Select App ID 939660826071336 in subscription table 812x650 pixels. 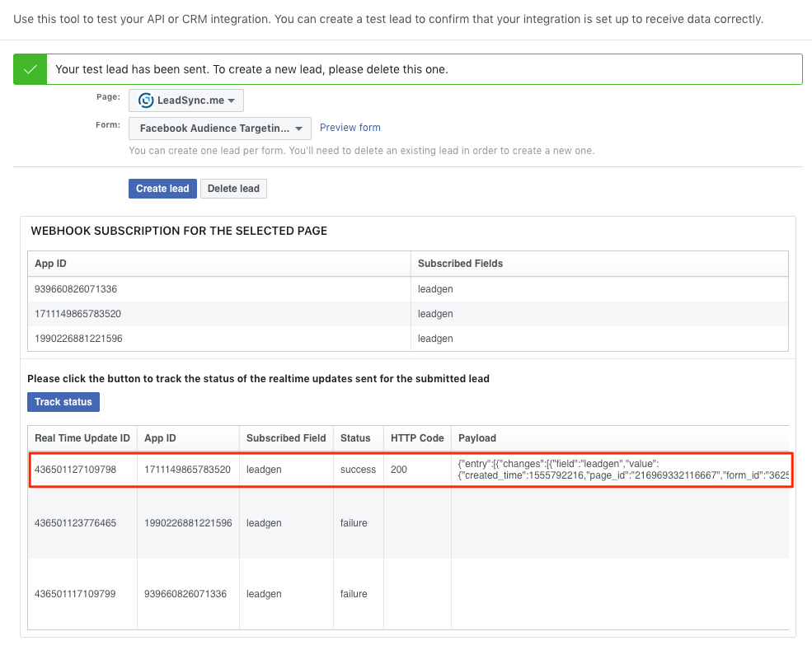77,289
